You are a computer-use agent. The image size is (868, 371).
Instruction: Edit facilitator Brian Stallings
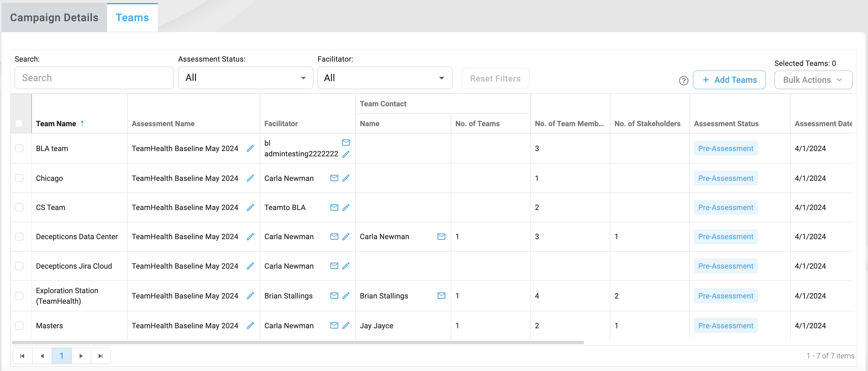(x=346, y=295)
